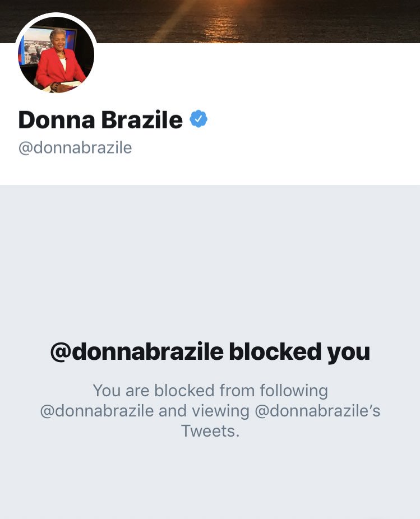Tap the word 'Tweets.' in blocked message
420x519 pixels.
click(x=210, y=431)
